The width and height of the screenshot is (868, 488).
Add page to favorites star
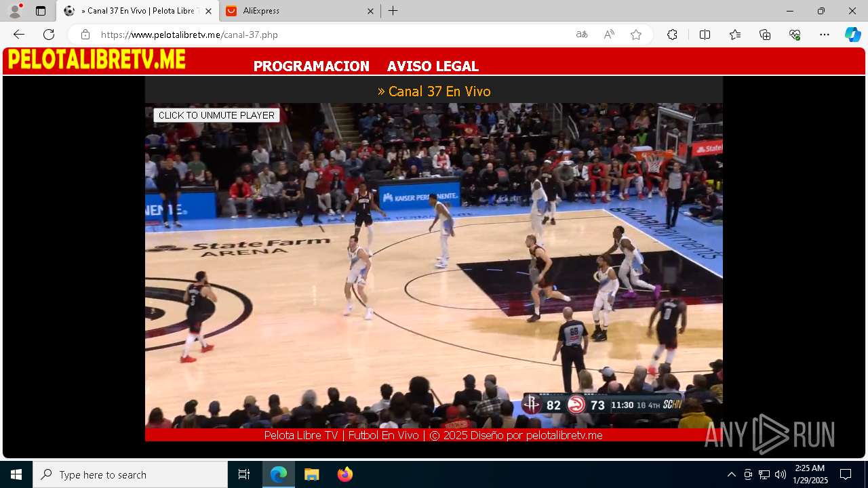click(636, 35)
